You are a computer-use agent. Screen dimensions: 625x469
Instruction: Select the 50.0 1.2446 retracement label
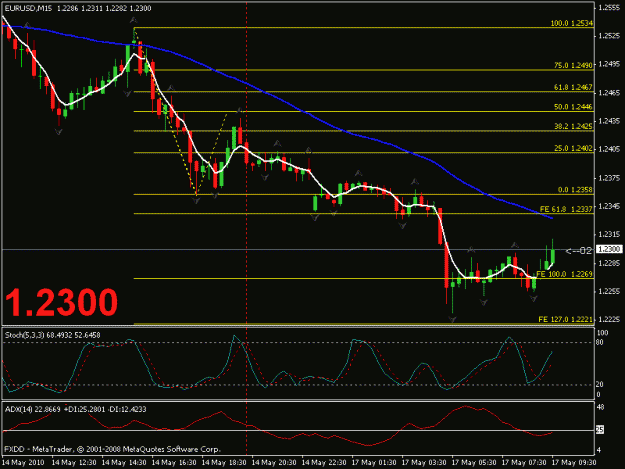(573, 107)
